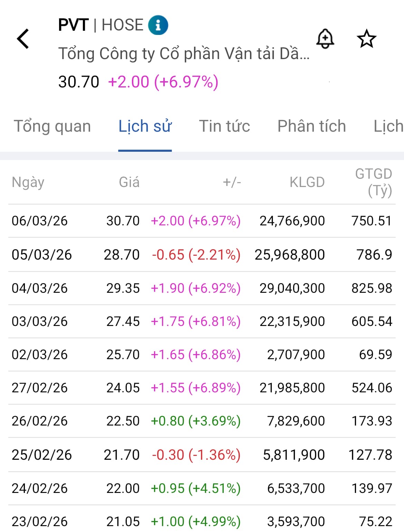Switch to Tổng quan tab
The height and width of the screenshot is (532, 404).
pyautogui.click(x=52, y=126)
